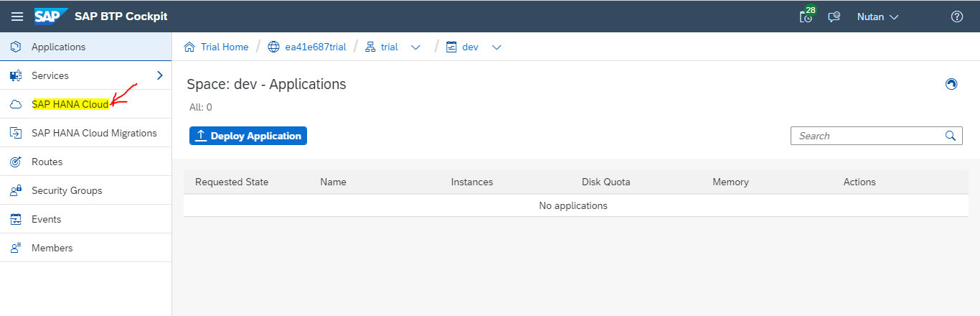Click the Actions column header

tap(859, 182)
